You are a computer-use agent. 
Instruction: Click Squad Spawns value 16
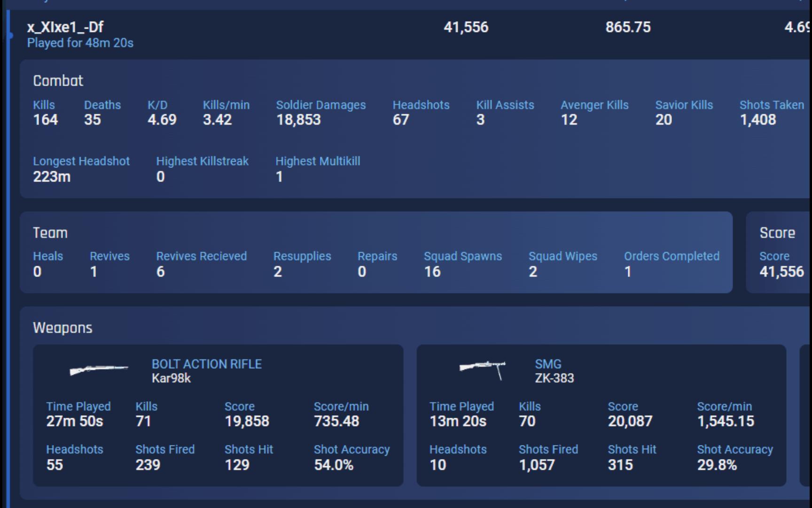point(432,272)
